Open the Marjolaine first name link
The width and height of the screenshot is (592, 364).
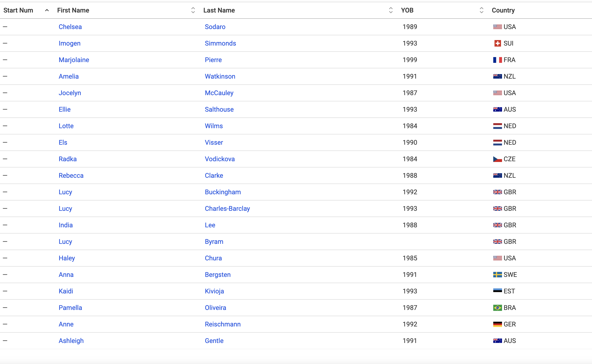tap(74, 60)
